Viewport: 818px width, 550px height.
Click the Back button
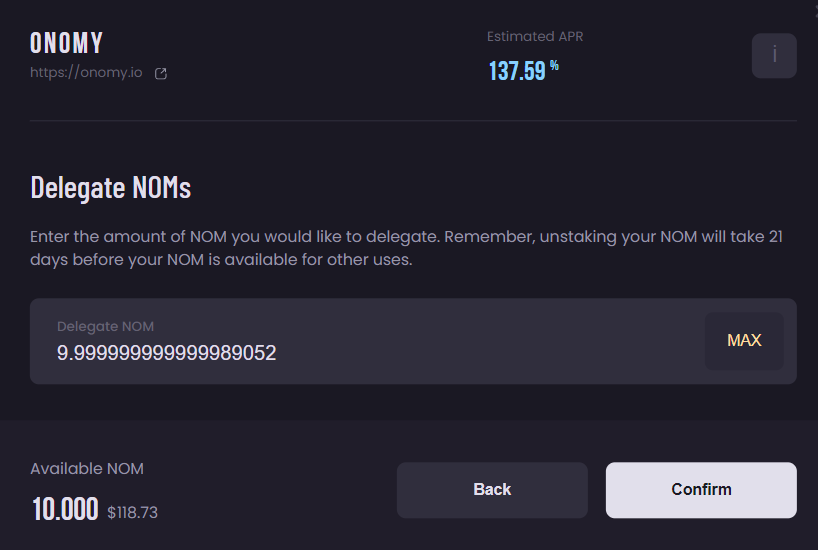click(x=492, y=490)
